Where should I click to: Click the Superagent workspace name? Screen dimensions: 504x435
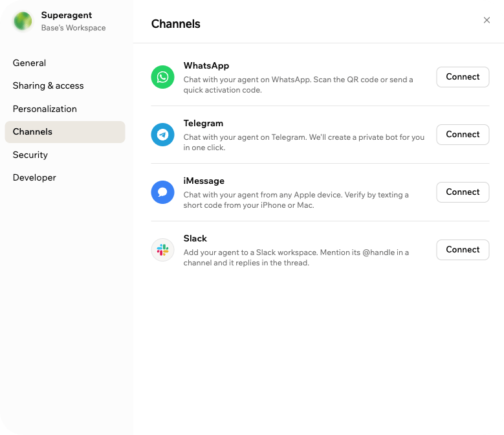pos(67,16)
